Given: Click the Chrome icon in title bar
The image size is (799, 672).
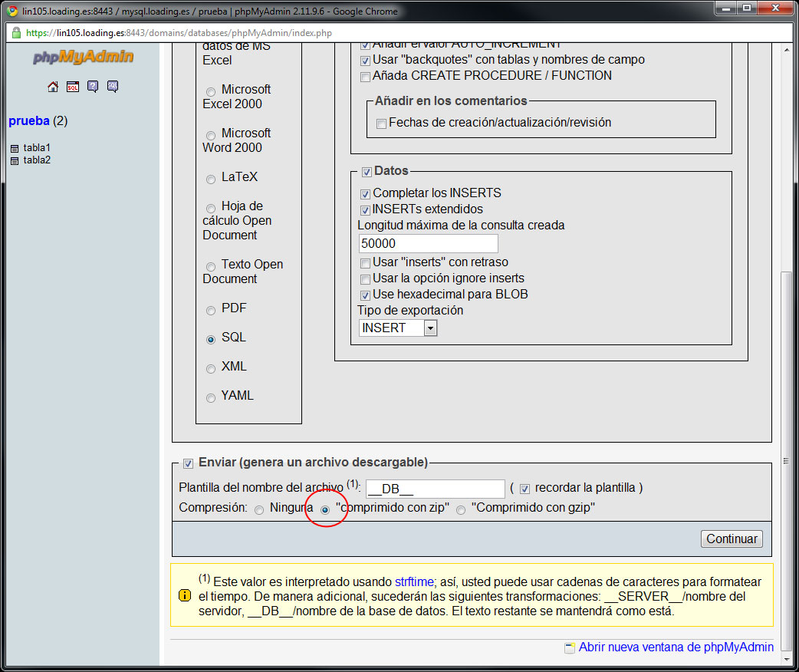Looking at the screenshot, I should 12,11.
